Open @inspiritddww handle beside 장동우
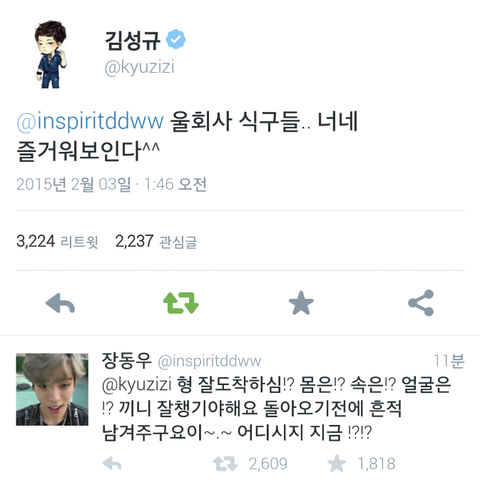The width and height of the screenshot is (480, 482). point(209,361)
